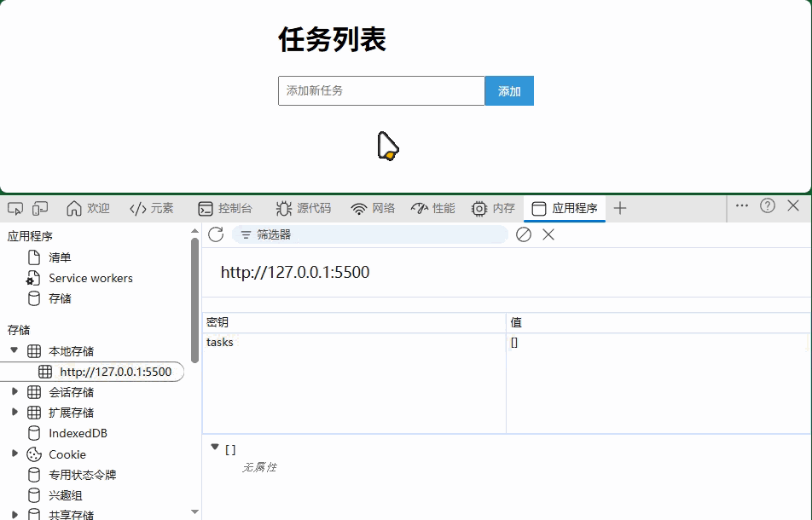Clear all local storage entries

[525, 234]
